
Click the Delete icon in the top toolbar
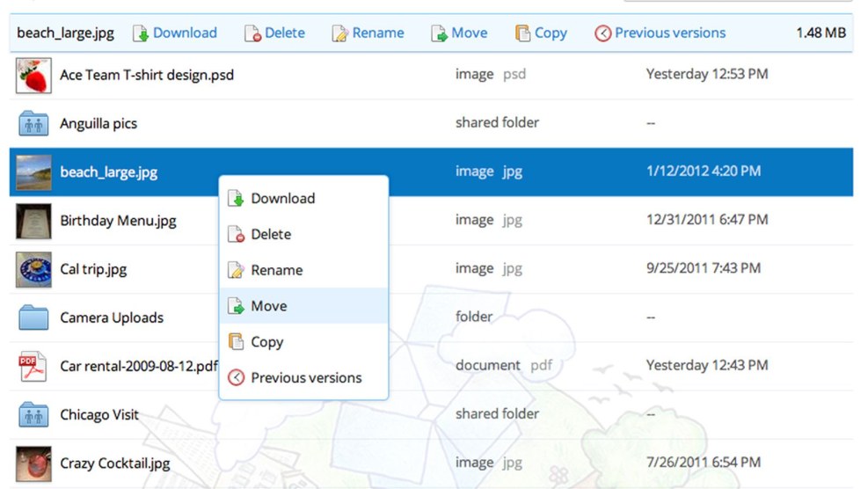[252, 33]
